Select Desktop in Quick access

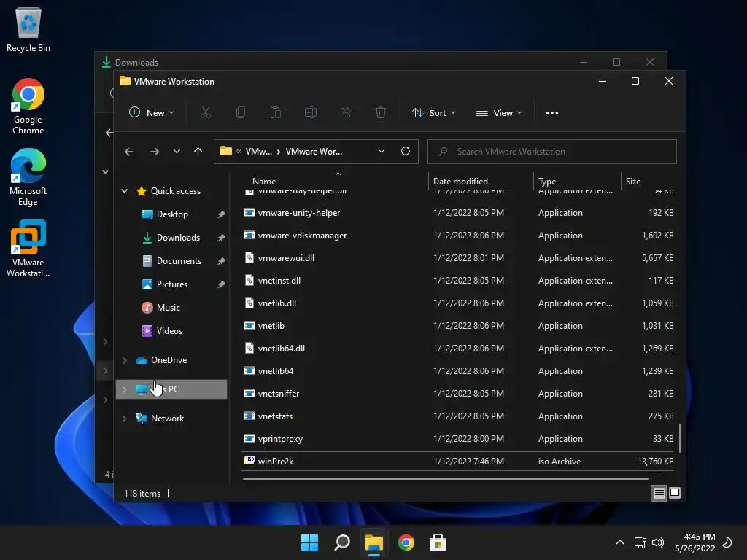(x=172, y=214)
